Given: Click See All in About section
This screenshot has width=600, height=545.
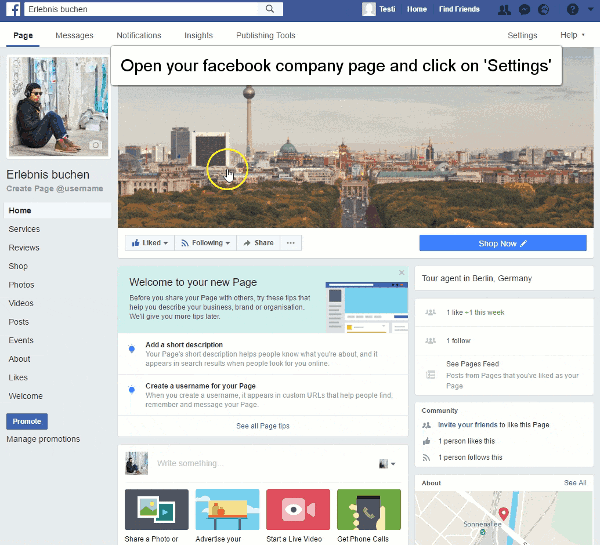Looking at the screenshot, I should pos(575,483).
